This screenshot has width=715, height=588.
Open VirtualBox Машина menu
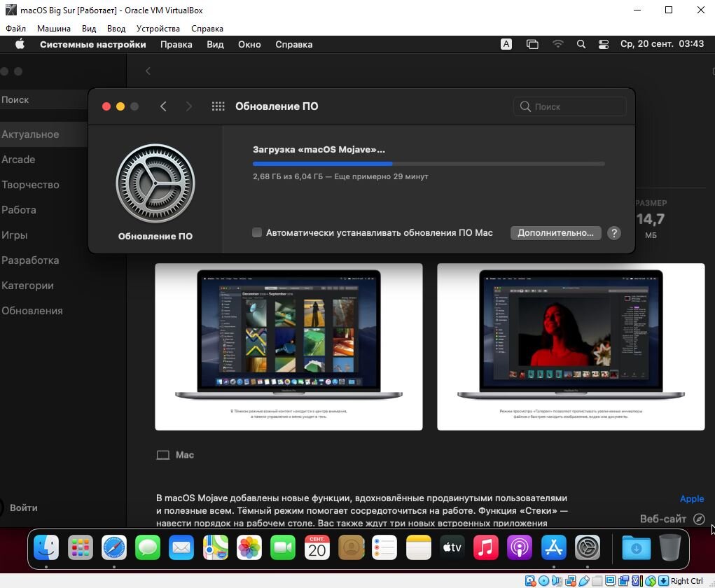point(54,28)
